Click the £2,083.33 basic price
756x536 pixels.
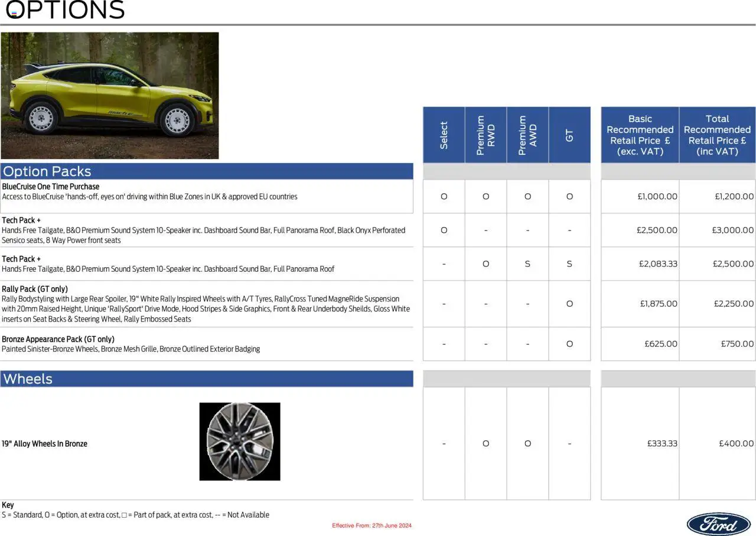(658, 264)
